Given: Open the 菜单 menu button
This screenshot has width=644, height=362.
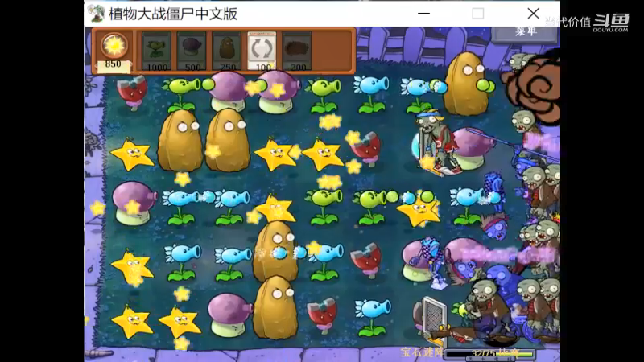Looking at the screenshot, I should (x=526, y=33).
